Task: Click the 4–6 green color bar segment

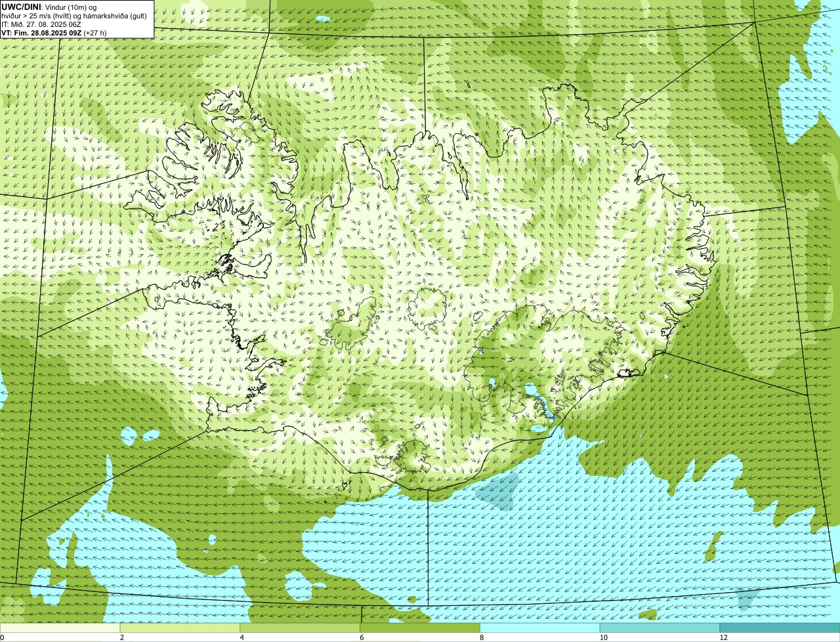Action: pyautogui.click(x=300, y=628)
